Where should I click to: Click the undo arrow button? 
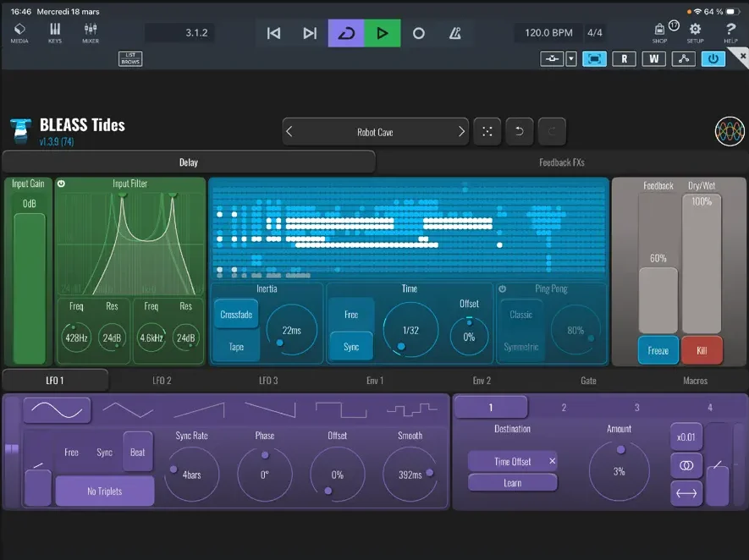[x=520, y=132]
